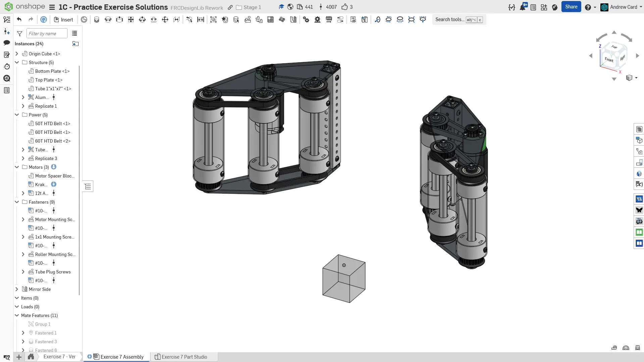This screenshot has width=644, height=362.
Task: Collapse the Mate Features (11) section
Action: [17, 315]
